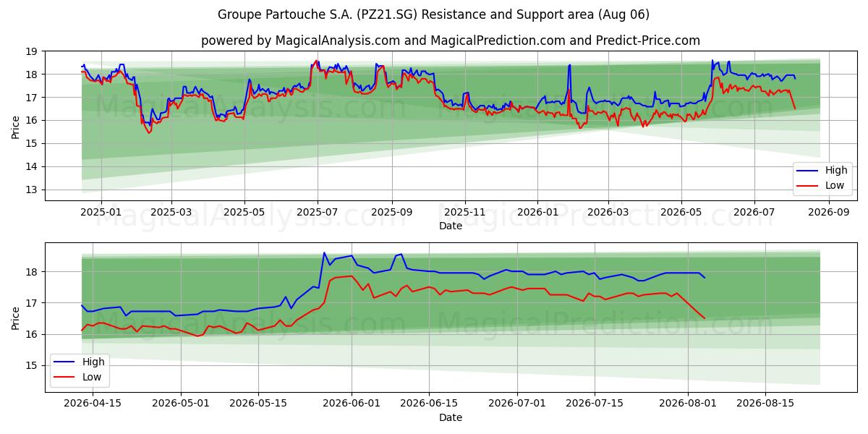Click the '14' price tick on upper chart
This screenshot has height=434, width=868.
click(x=32, y=166)
